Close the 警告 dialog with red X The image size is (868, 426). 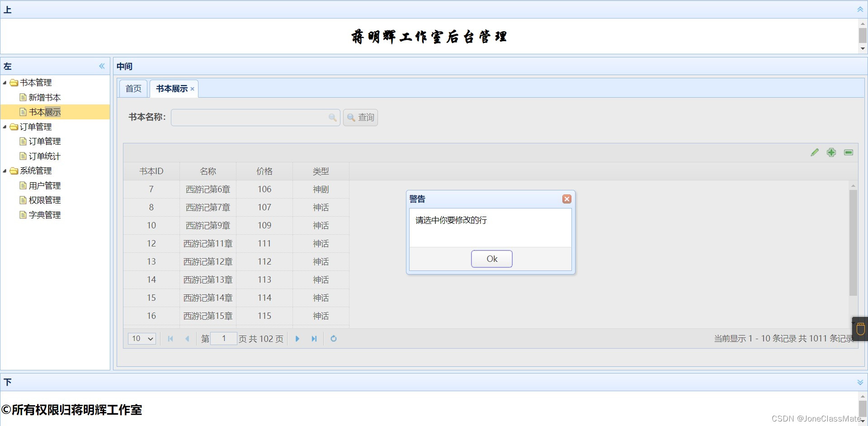pos(566,199)
